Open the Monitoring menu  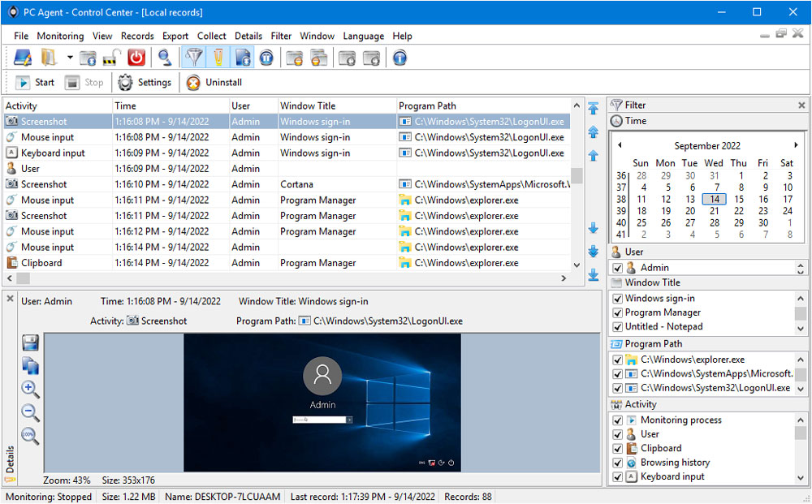60,36
